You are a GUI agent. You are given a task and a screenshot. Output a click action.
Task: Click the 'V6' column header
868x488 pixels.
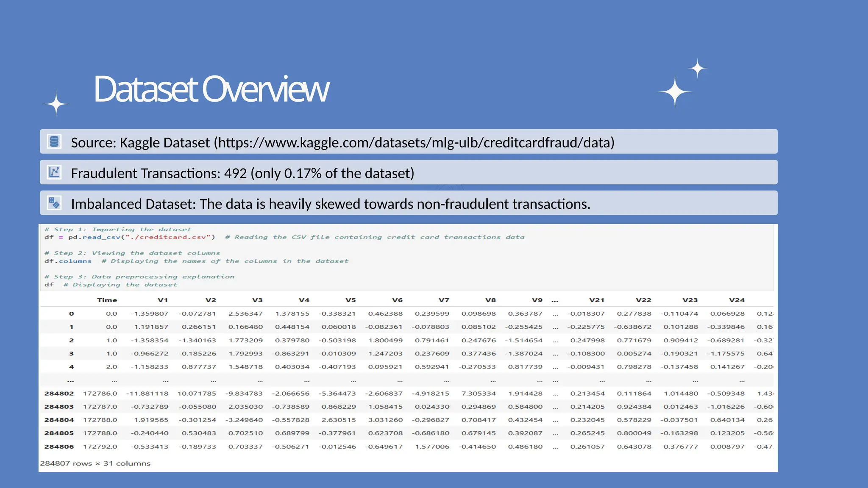click(397, 300)
